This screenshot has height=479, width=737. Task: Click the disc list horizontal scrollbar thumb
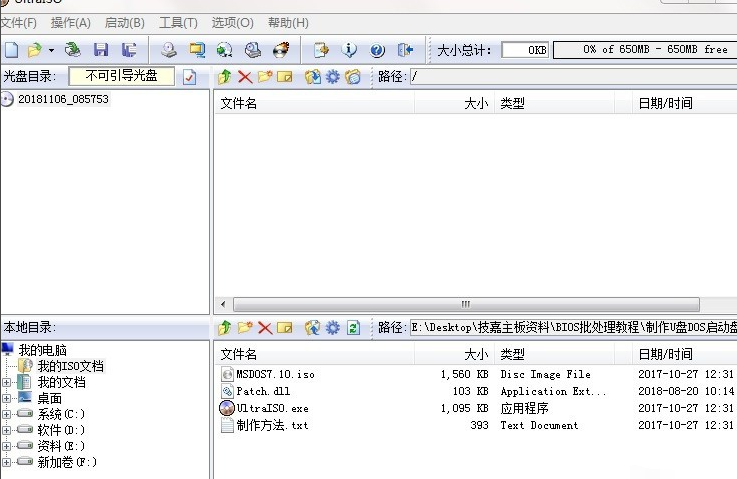click(x=466, y=304)
